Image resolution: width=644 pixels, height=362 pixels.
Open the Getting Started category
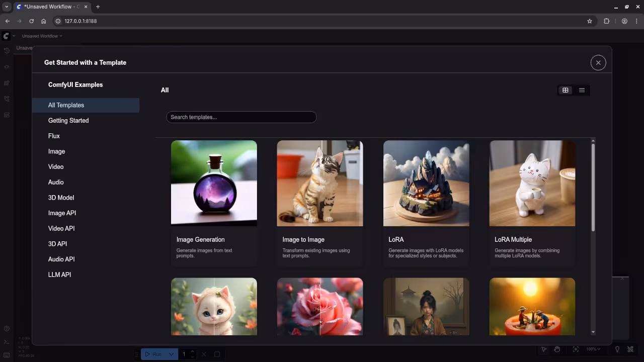pos(86,121)
